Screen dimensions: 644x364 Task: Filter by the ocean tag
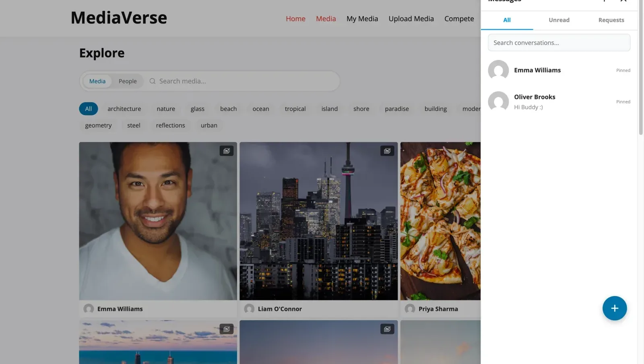(x=261, y=109)
